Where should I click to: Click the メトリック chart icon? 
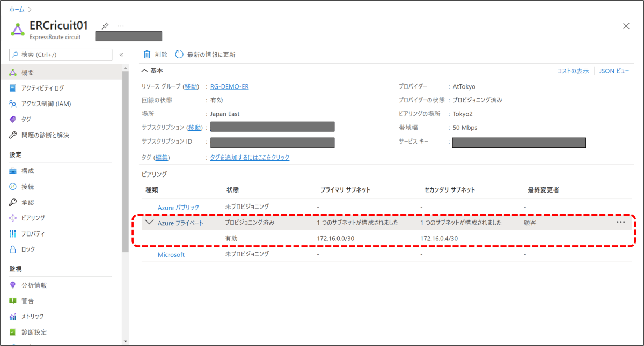(13, 316)
